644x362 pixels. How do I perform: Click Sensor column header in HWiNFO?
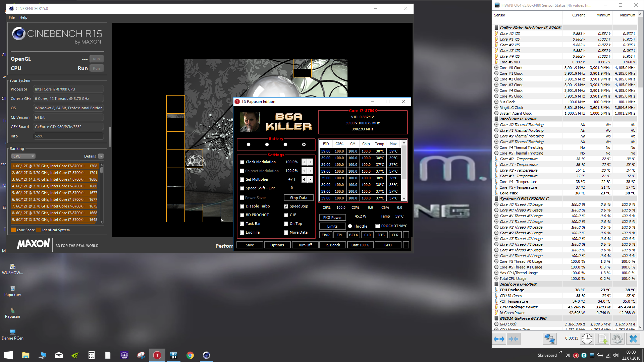[x=527, y=15]
